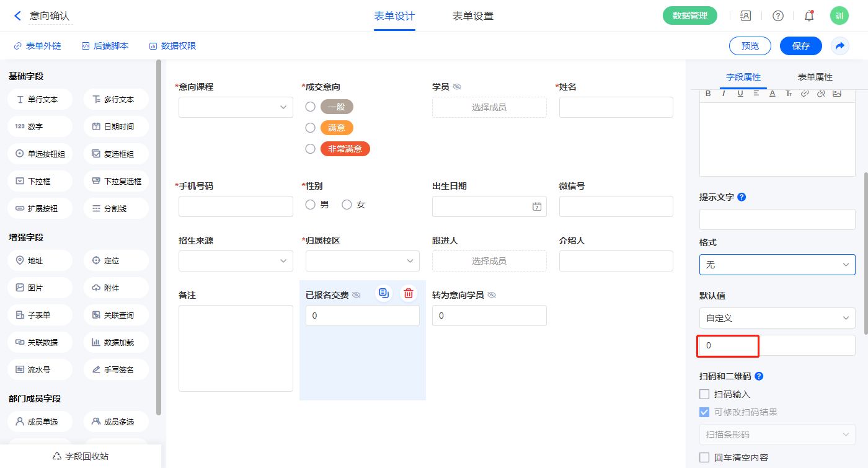This screenshot has width=868, height=468.
Task: Enable the 扫码输入 checkbox
Action: pos(704,394)
